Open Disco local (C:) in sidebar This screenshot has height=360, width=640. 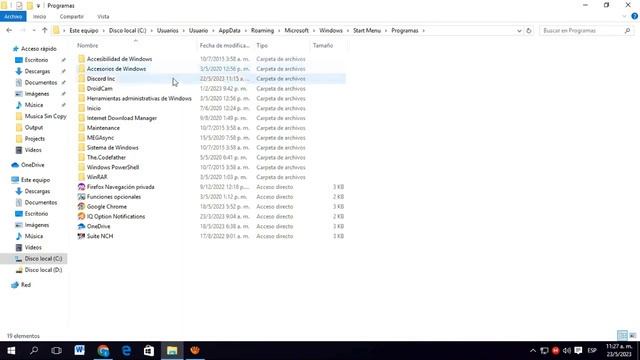point(43,259)
